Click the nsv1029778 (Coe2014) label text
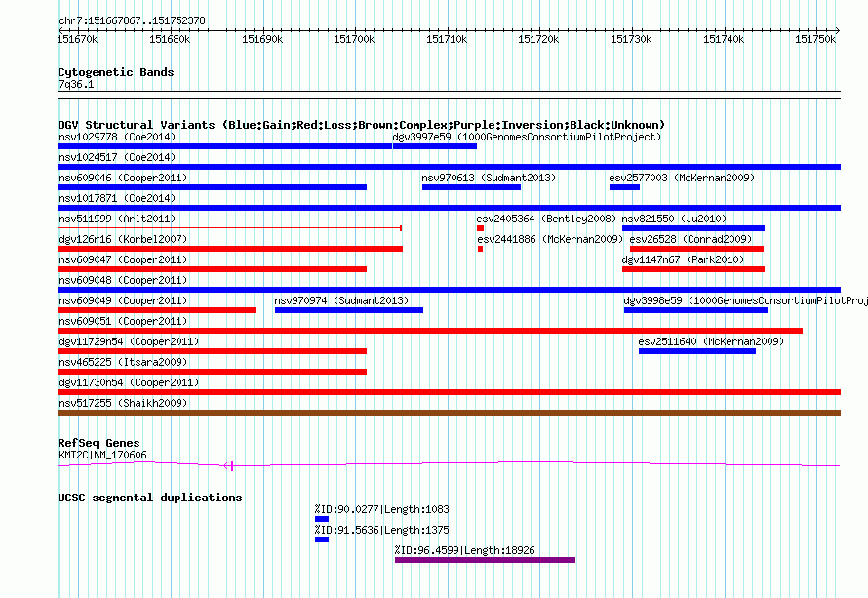Image resolution: width=868 pixels, height=598 pixels. coord(117,137)
